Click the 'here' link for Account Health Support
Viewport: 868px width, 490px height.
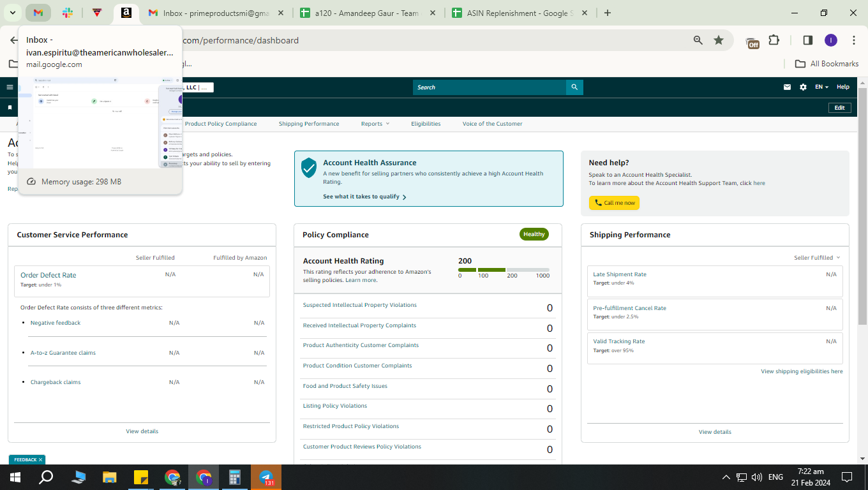759,183
